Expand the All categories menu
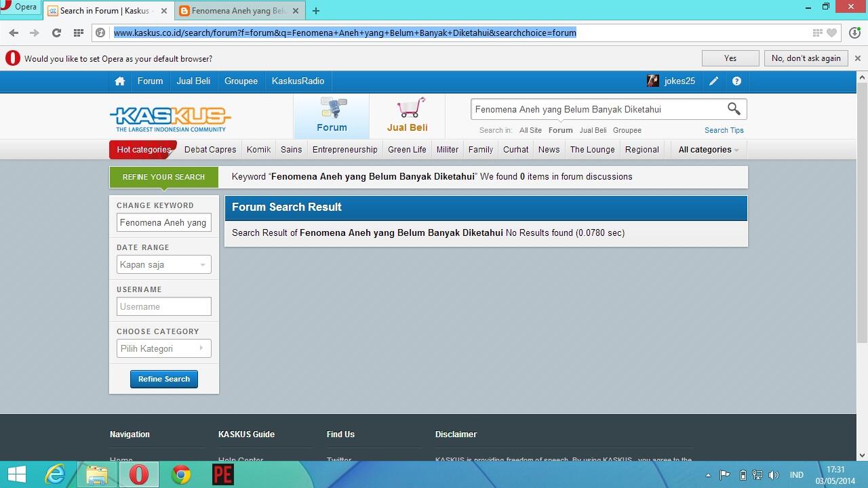The width and height of the screenshot is (868, 488). pyautogui.click(x=709, y=150)
